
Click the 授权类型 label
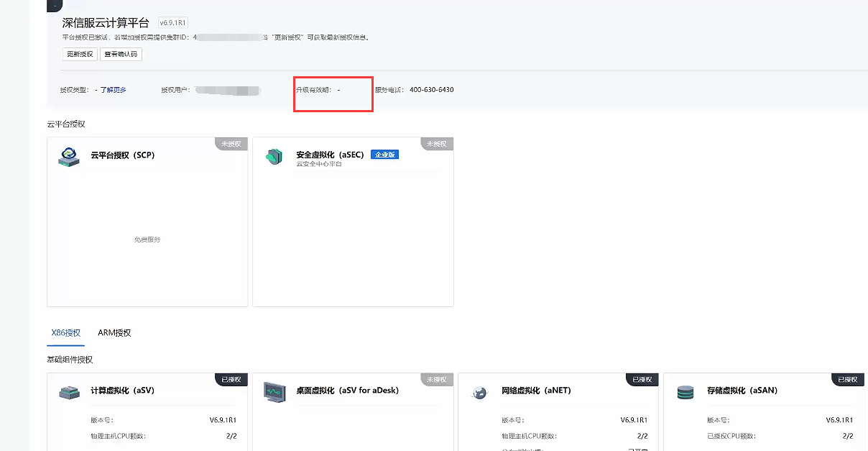[74, 90]
